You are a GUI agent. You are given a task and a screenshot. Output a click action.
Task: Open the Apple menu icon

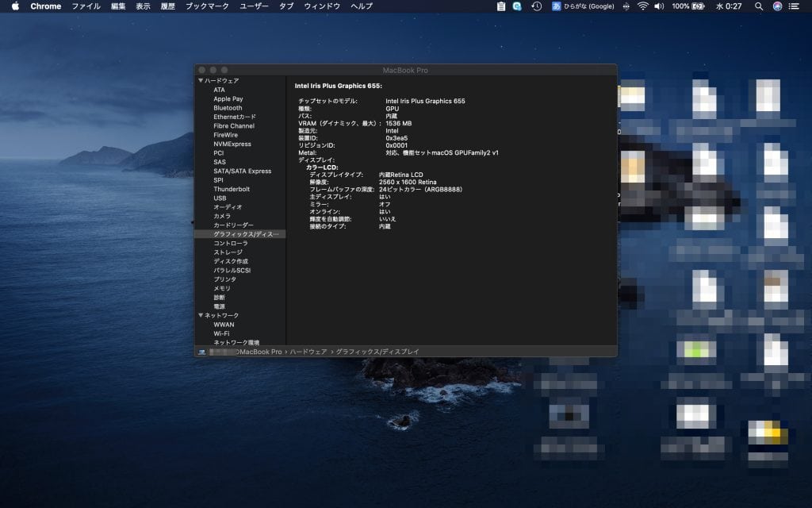pos(15,6)
